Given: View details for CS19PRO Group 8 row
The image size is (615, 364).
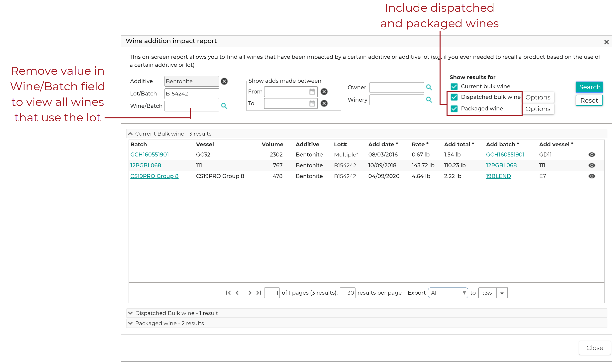Looking at the screenshot, I should [x=592, y=176].
